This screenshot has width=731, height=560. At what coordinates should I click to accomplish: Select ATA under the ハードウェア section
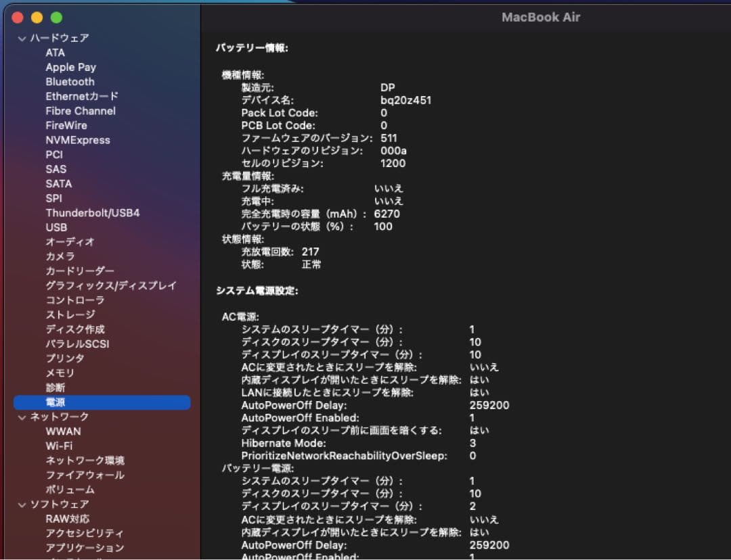[56, 53]
